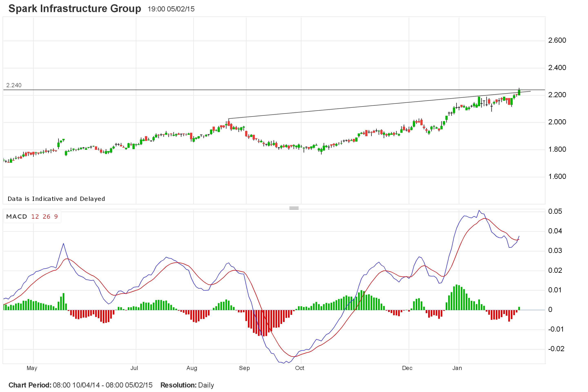Click the Jan label on the time axis

click(457, 368)
